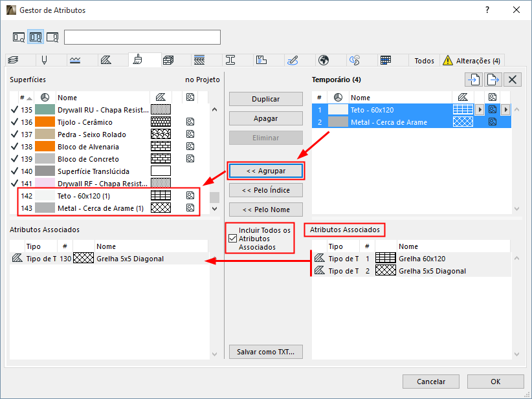Open the Operation Profiles tab
This screenshot has width=532, height=399.
pyautogui.click(x=355, y=60)
